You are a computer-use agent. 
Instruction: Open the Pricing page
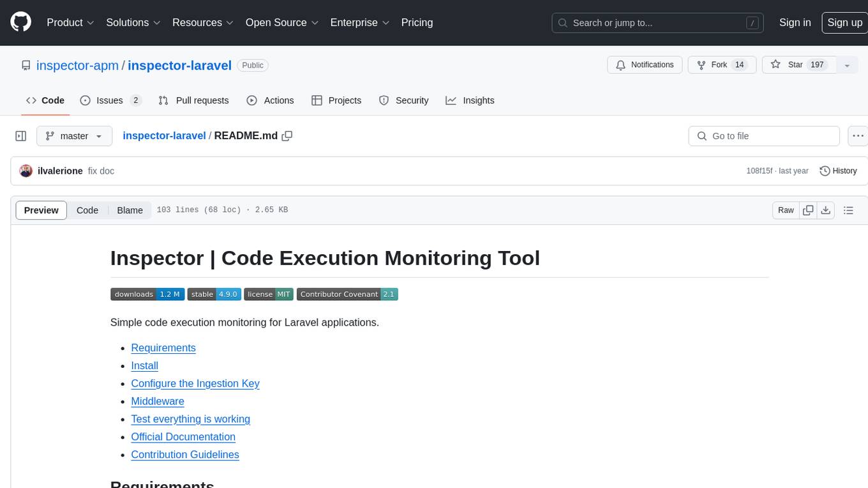417,22
